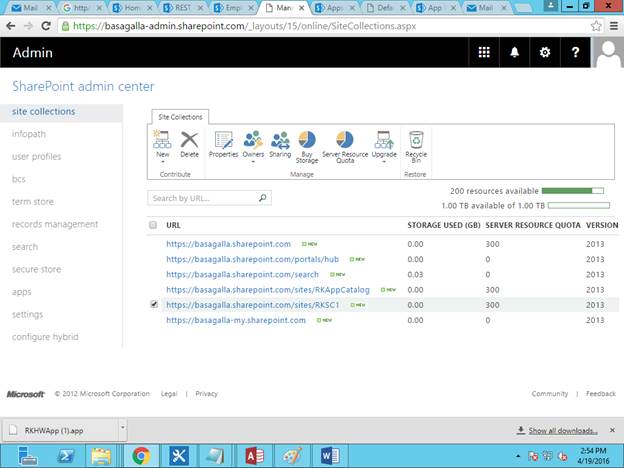The image size is (624, 468).
Task: Click the Upgrade ribbon icon
Action: click(384, 140)
